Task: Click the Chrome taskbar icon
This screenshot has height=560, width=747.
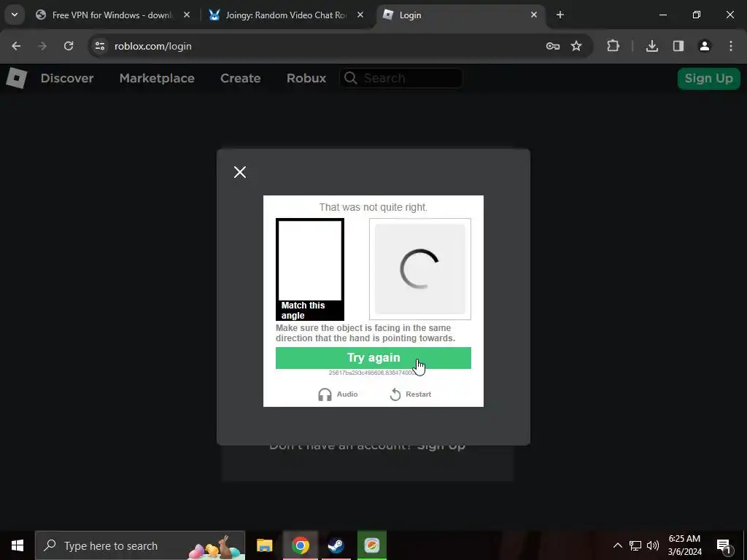Action: [300, 545]
